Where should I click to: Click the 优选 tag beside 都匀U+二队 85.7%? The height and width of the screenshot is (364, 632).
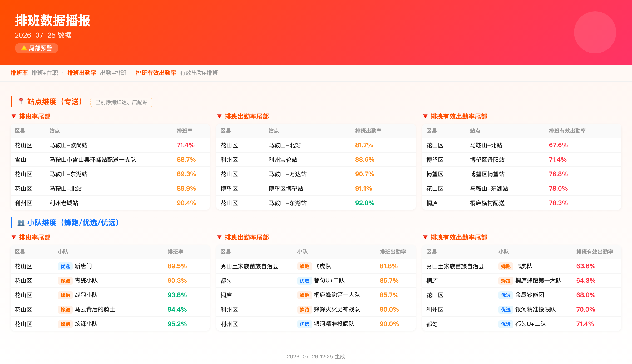tap(304, 281)
